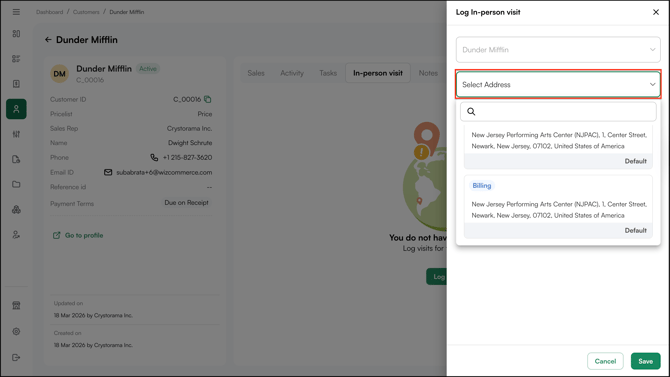670x377 pixels.
Task: Open the file report icon in sidebar
Action: pos(16,159)
